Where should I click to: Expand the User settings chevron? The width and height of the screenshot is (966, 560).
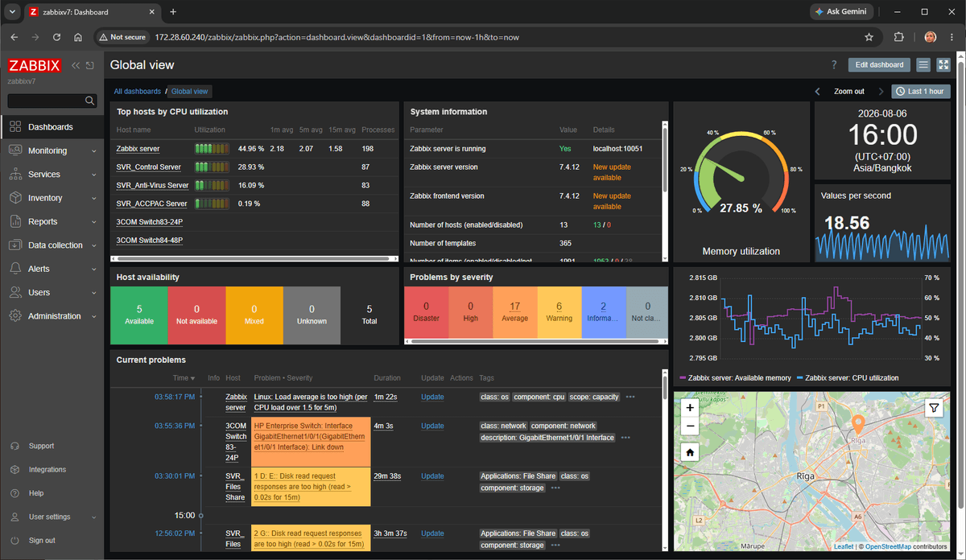(x=94, y=517)
